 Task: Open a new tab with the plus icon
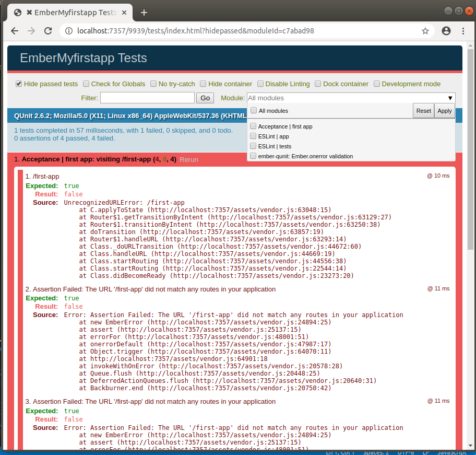tap(144, 13)
